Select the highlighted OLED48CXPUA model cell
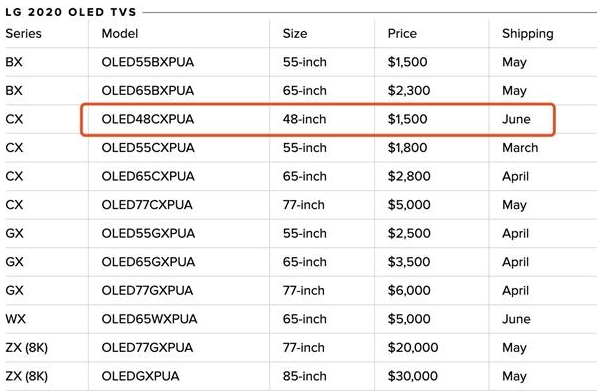 point(148,119)
